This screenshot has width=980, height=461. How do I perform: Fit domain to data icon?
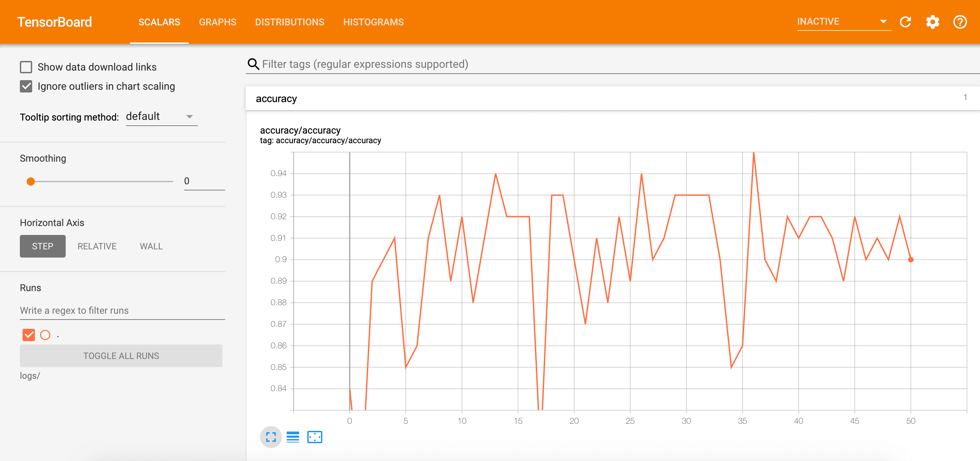coord(314,437)
